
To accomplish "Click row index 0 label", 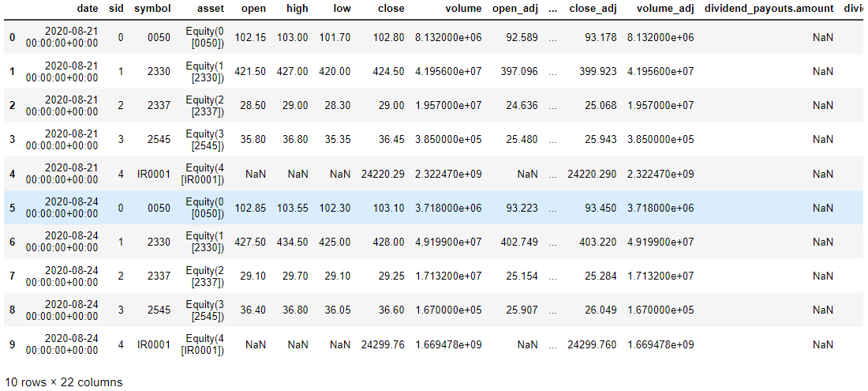I will (11, 38).
